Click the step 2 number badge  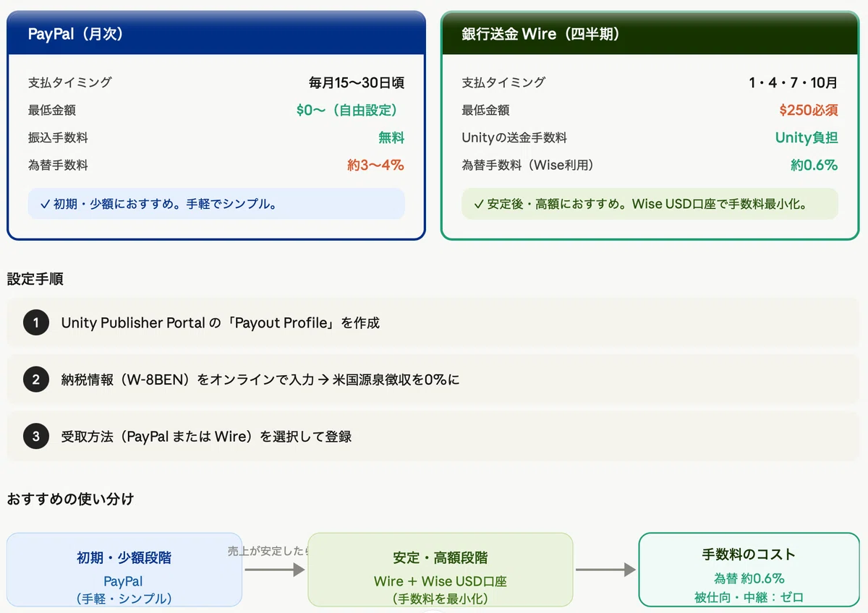click(x=36, y=380)
